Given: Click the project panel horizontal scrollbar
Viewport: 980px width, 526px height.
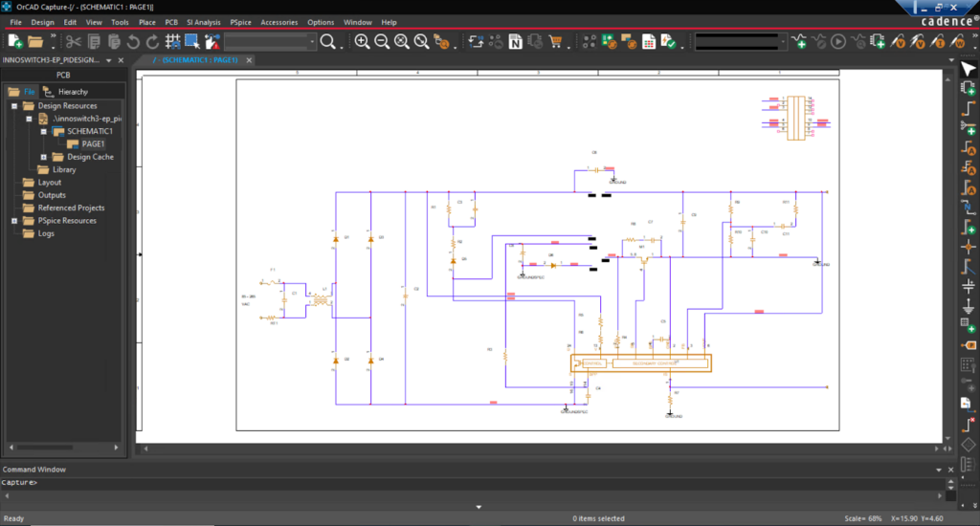Looking at the screenshot, I should [x=64, y=448].
